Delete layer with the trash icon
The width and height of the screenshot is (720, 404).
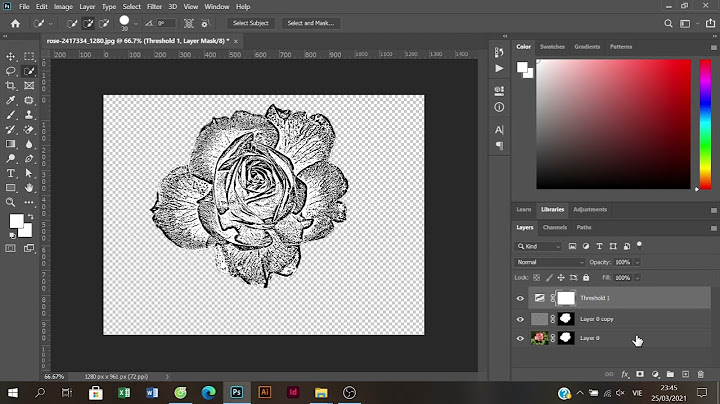(701, 374)
